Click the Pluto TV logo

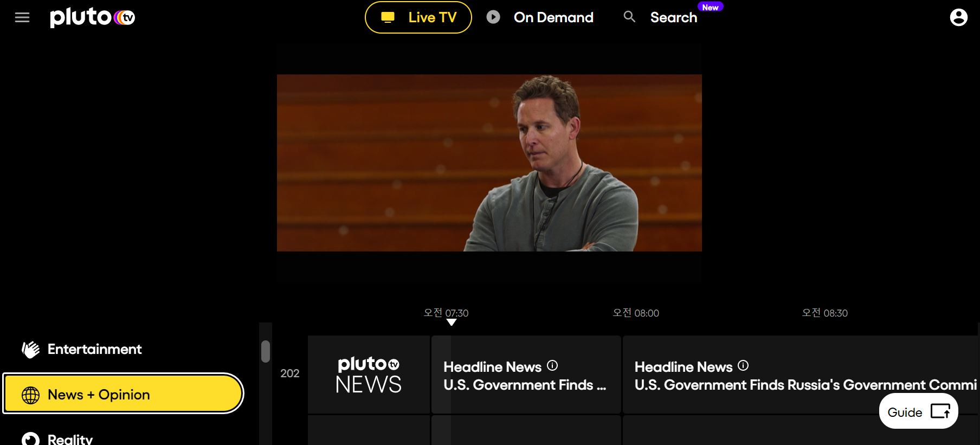[x=92, y=17]
